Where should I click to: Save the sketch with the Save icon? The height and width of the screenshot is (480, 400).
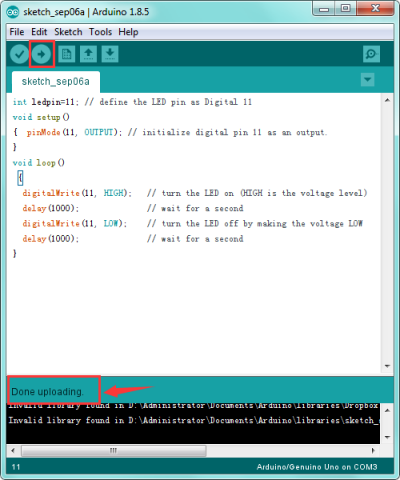[x=110, y=54]
